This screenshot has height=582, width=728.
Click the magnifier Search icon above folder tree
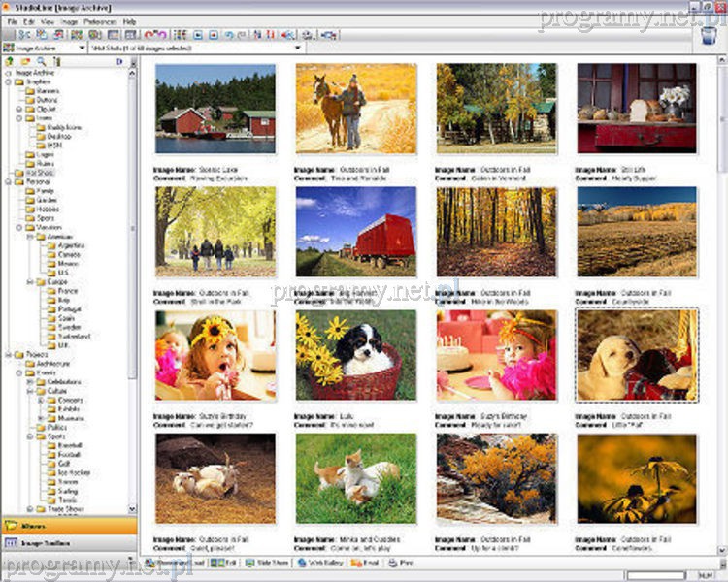click(40, 61)
